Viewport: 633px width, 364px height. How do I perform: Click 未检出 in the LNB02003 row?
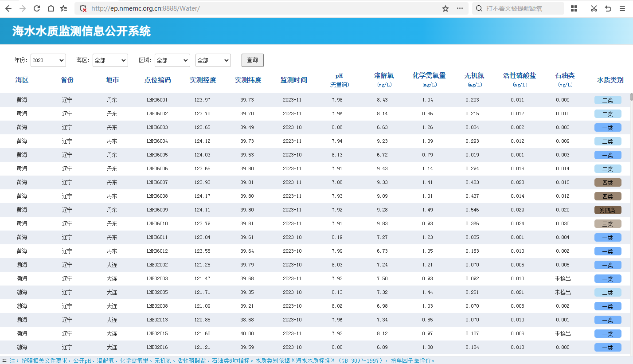pos(563,278)
